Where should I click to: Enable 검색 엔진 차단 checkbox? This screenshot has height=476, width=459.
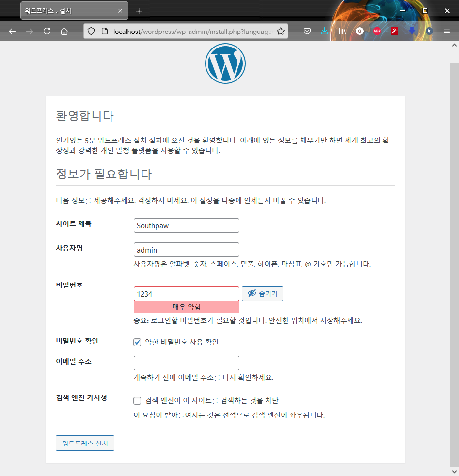[x=137, y=401]
